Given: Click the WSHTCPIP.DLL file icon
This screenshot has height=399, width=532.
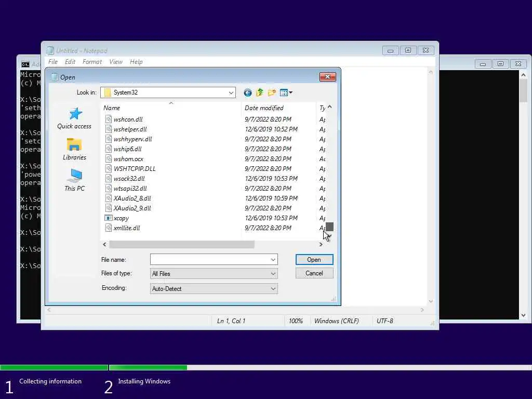Looking at the screenshot, I should (x=108, y=168).
